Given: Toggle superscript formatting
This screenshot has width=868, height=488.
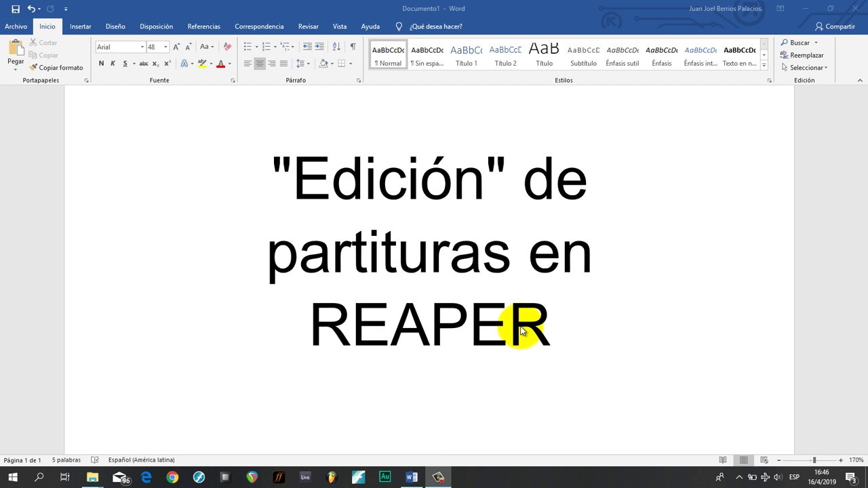Looking at the screenshot, I should (x=167, y=64).
